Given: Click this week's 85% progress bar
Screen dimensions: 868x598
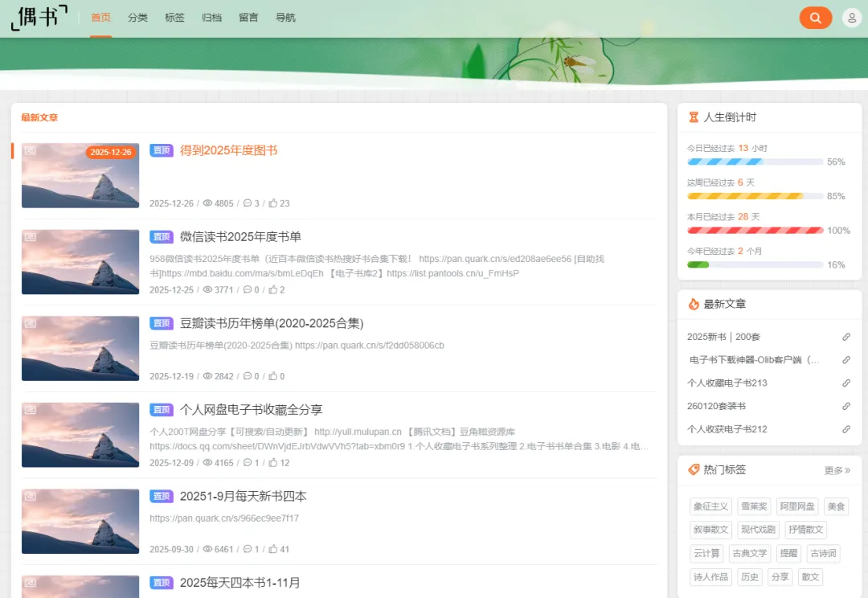Looking at the screenshot, I should [755, 196].
